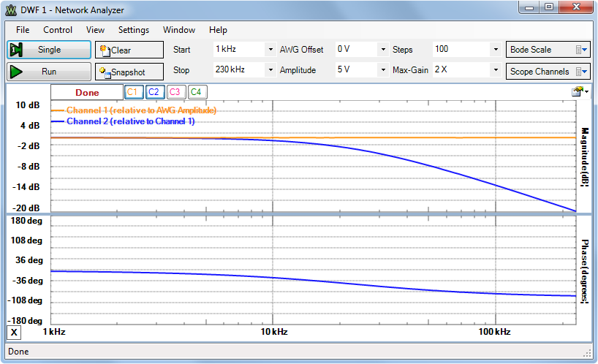Click the Max-Gain field showing 2 X

click(x=461, y=69)
